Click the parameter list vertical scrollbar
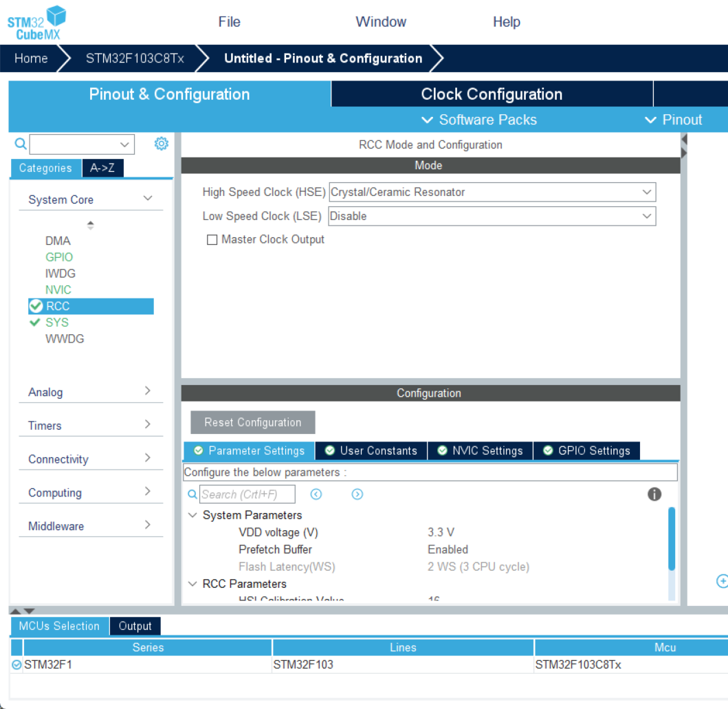This screenshot has height=709, width=728. 672,538
